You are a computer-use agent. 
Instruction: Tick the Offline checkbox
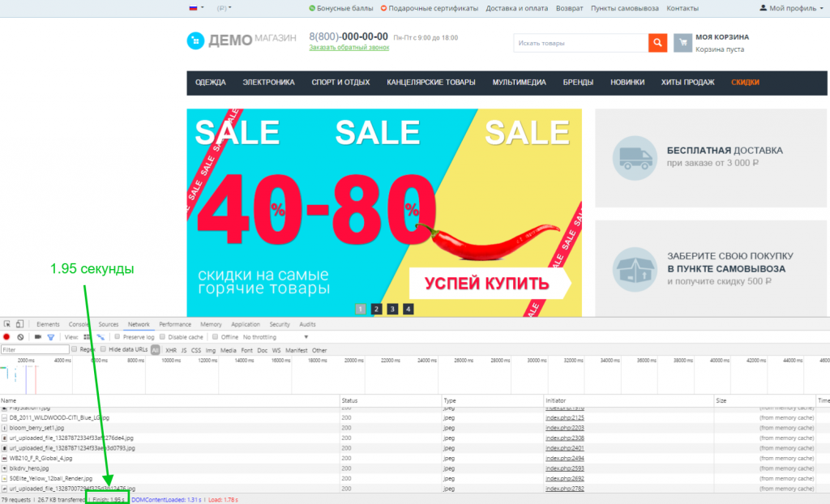click(215, 337)
